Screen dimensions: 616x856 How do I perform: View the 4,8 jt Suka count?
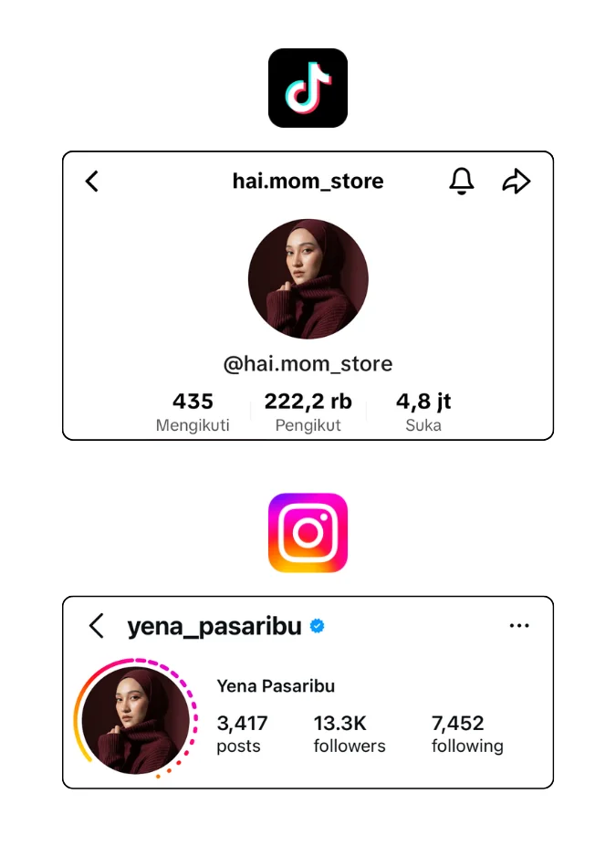[x=423, y=412]
